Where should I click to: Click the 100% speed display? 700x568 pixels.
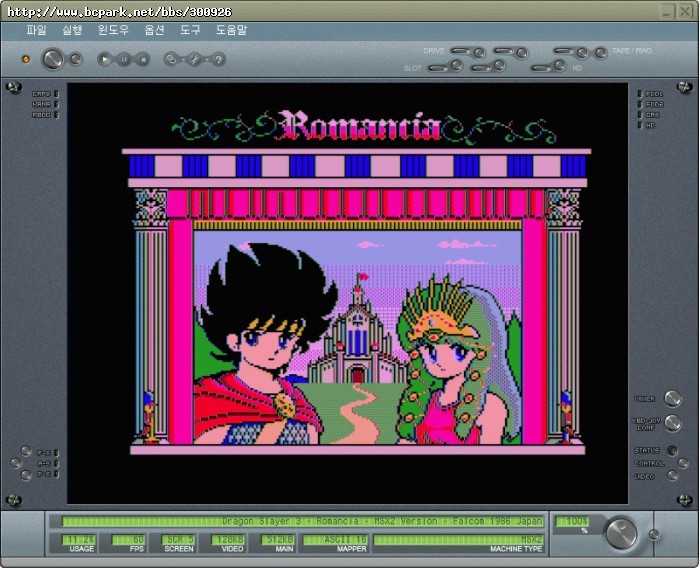coord(572,521)
